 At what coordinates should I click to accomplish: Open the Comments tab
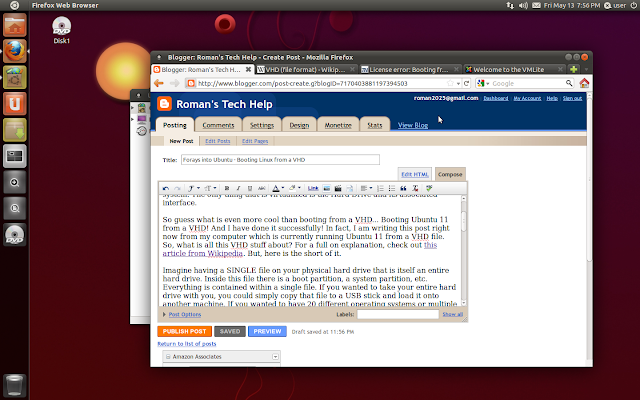[218, 125]
